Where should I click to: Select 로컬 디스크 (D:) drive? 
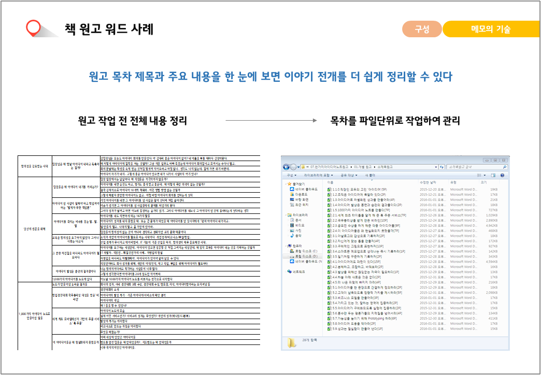click(x=303, y=256)
